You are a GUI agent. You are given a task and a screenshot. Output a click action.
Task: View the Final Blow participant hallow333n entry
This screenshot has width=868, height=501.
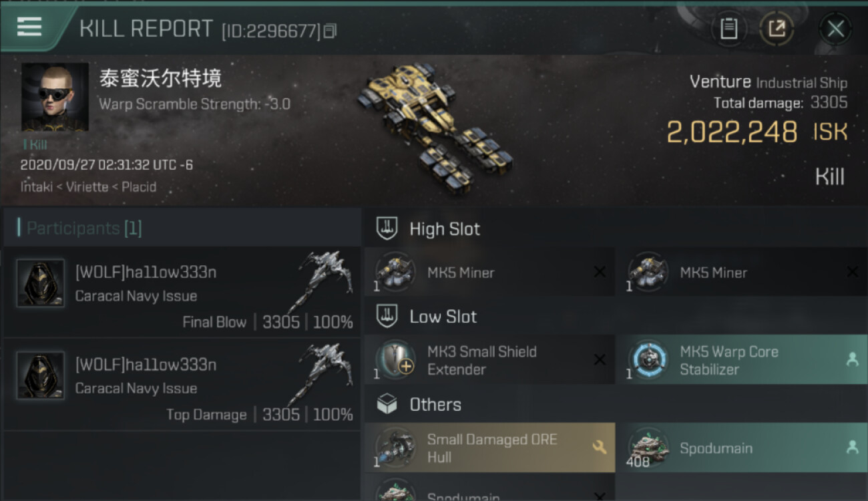[x=182, y=292]
